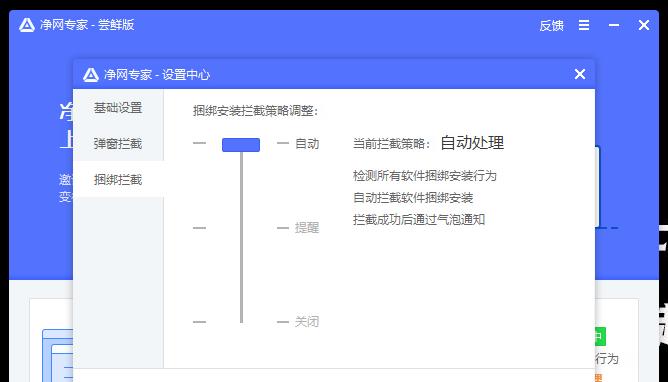Click the logo icon in 设置中心 title bar
Screen dimensions: 668x382
tap(90, 75)
